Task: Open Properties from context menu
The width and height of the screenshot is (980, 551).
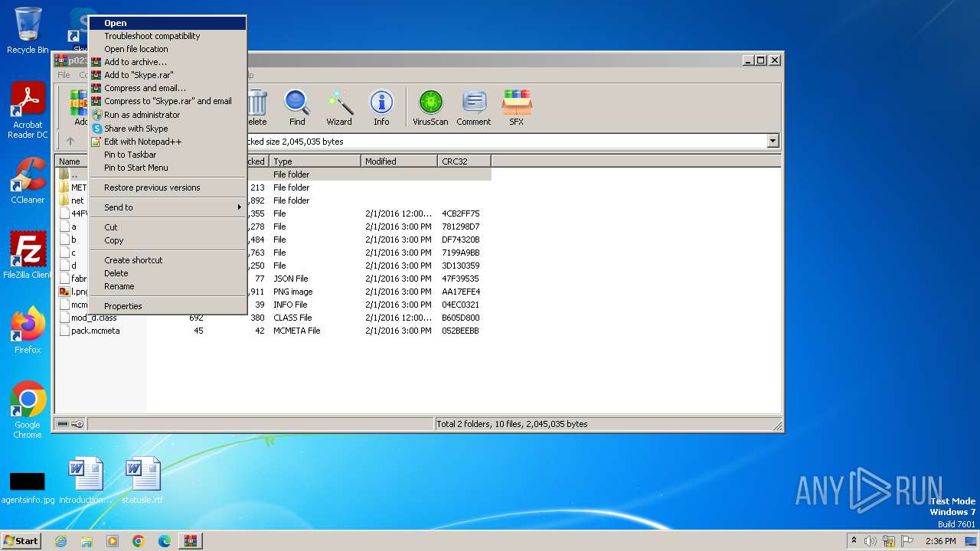Action: click(168, 306)
